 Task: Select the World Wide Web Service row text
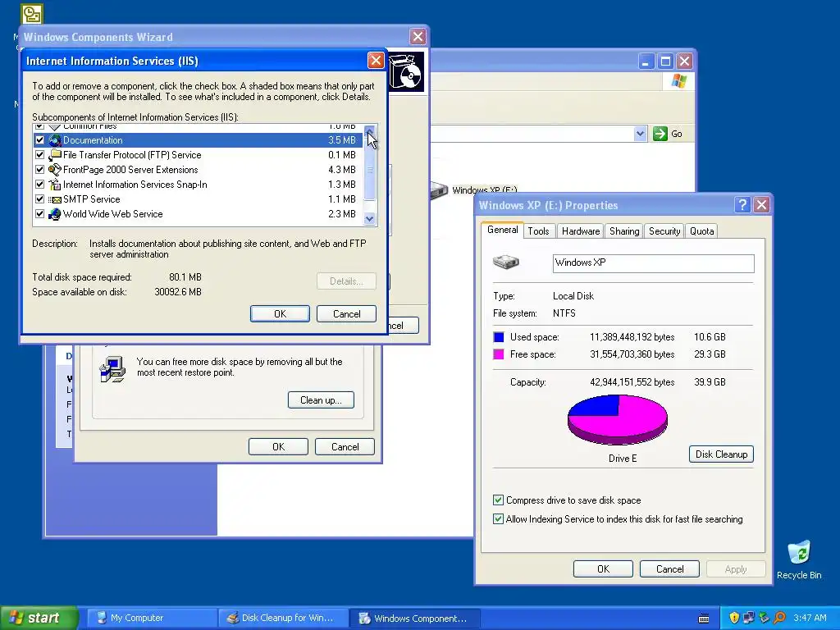click(113, 214)
